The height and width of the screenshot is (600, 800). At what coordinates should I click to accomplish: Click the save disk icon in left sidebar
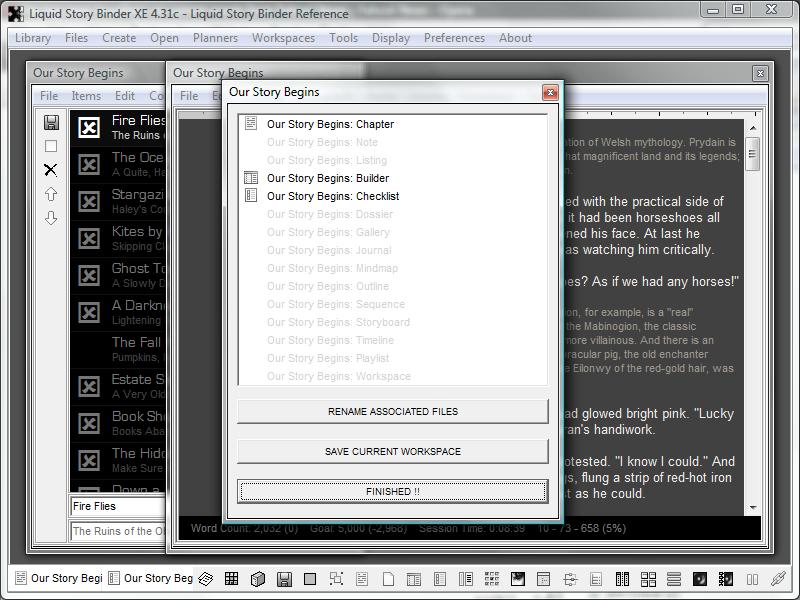[51, 122]
